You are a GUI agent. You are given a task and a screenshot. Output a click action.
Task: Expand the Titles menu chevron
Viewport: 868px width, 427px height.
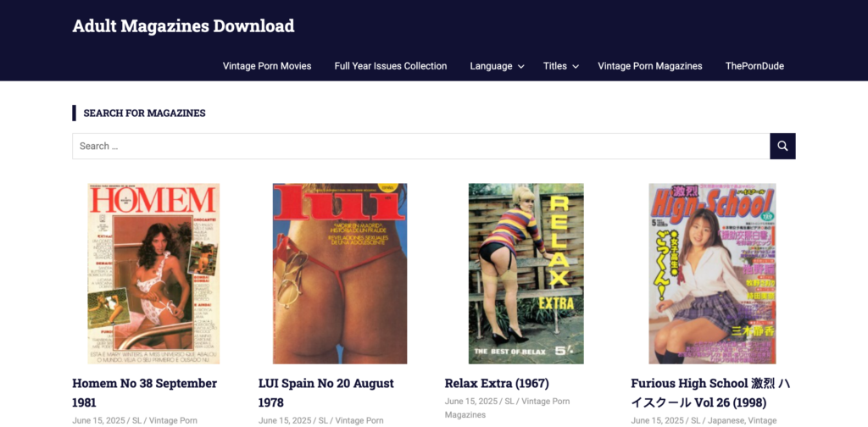coord(576,66)
